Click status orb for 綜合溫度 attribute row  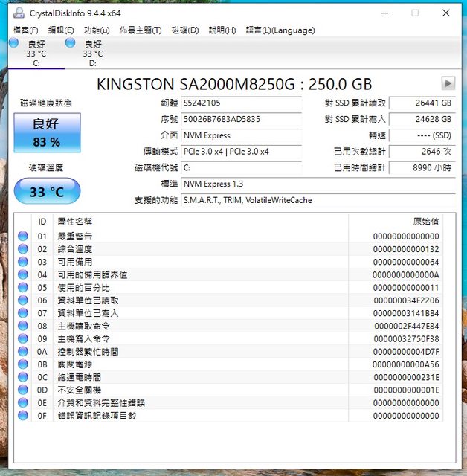pyautogui.click(x=23, y=249)
